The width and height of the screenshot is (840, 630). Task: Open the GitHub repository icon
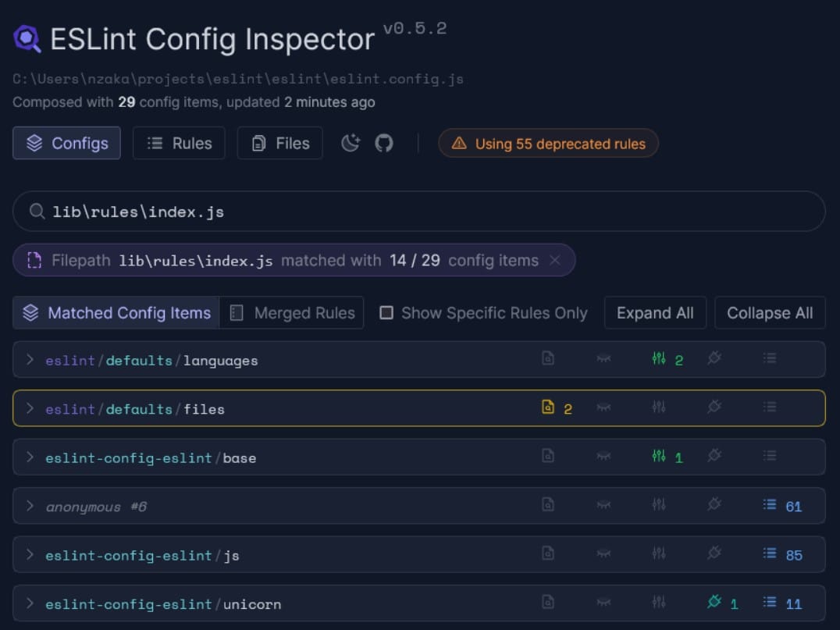383,143
